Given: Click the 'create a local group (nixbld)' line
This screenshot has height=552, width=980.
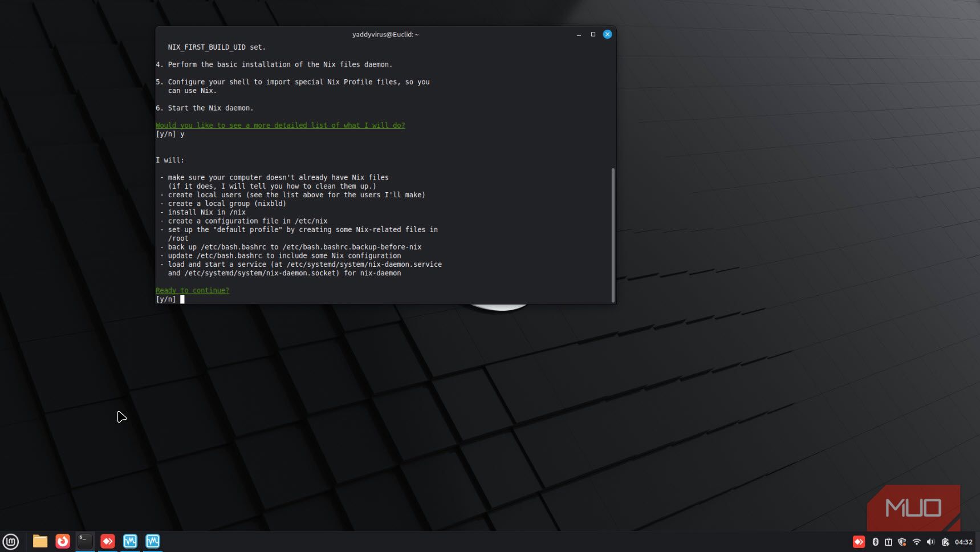Looking at the screenshot, I should pos(223,204).
